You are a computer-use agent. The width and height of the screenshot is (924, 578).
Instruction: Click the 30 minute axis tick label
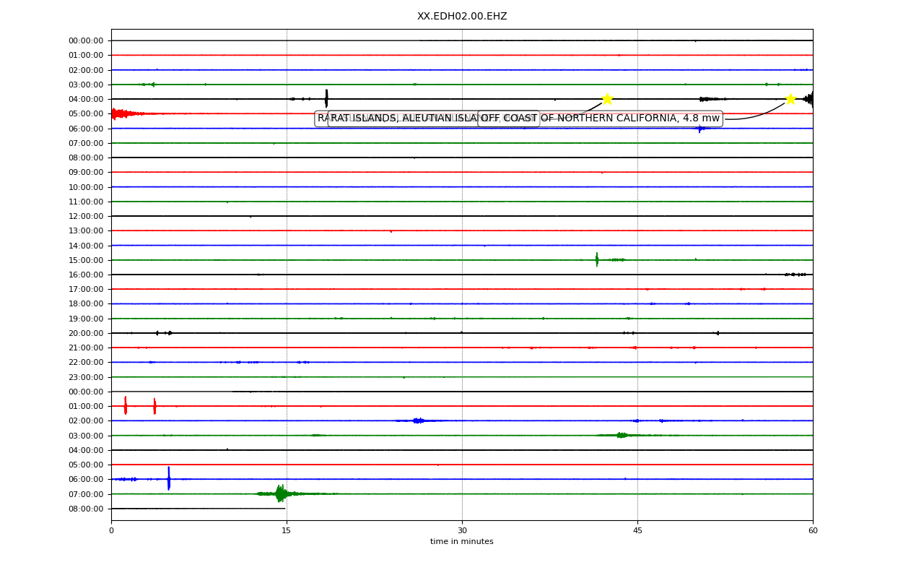pos(462,530)
